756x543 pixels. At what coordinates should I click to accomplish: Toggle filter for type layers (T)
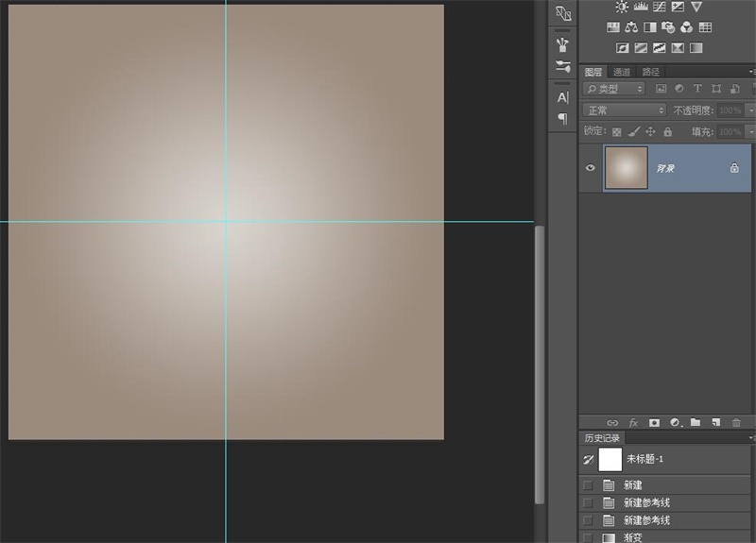tap(697, 88)
